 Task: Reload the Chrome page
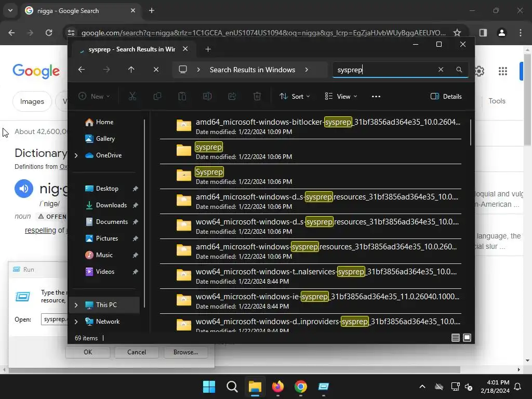coord(49,33)
